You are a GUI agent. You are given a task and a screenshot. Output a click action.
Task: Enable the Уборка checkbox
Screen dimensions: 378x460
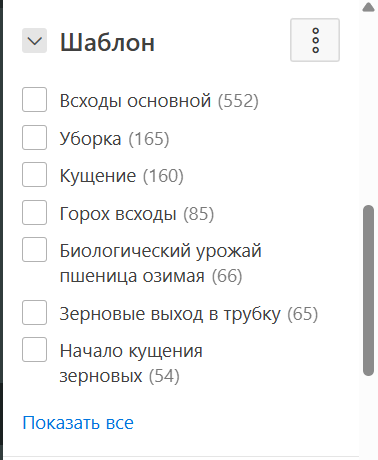pyautogui.click(x=34, y=137)
